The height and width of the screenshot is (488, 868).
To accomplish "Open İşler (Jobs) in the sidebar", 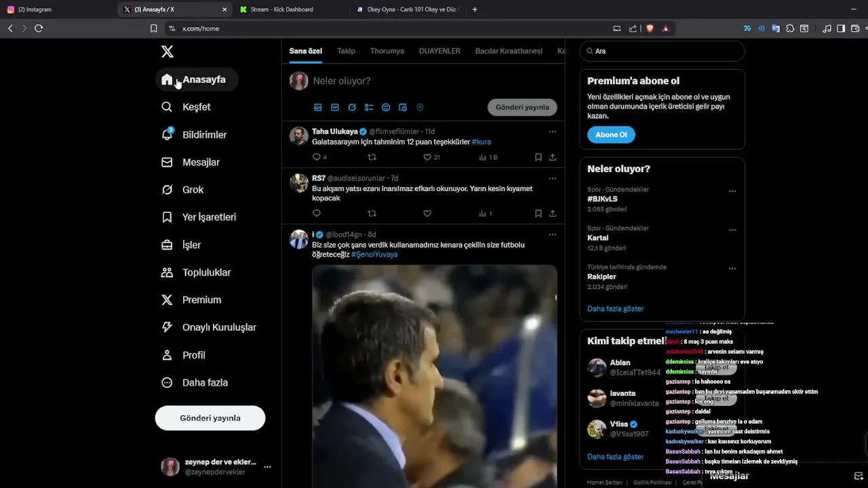I will coord(181,245).
